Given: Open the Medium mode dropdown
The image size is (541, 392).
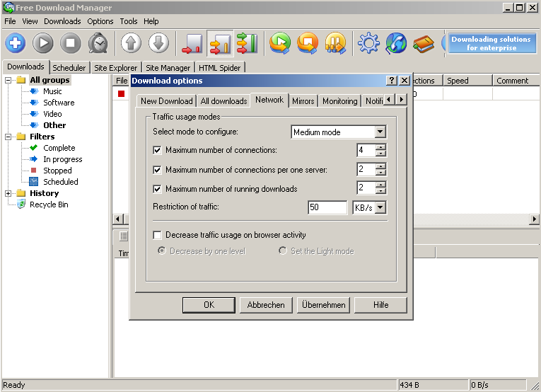Looking at the screenshot, I should coord(380,132).
